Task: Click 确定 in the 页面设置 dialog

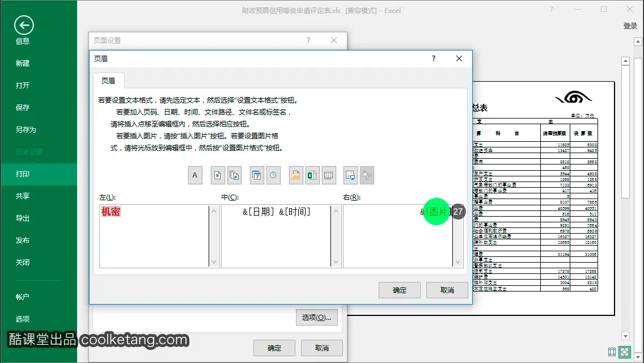Action: click(274, 348)
